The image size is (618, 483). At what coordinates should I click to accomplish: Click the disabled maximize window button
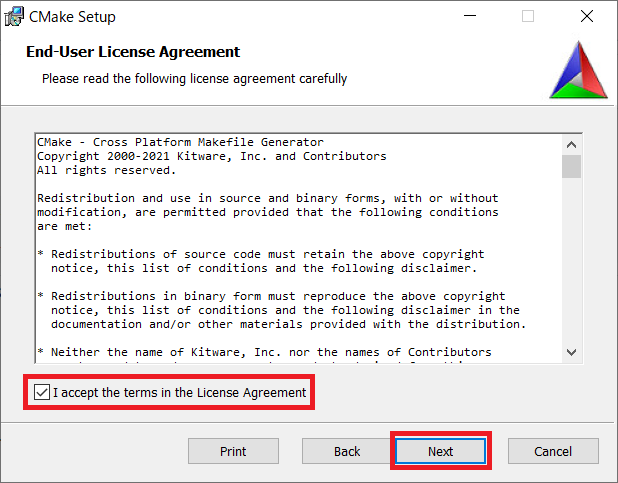tap(528, 16)
